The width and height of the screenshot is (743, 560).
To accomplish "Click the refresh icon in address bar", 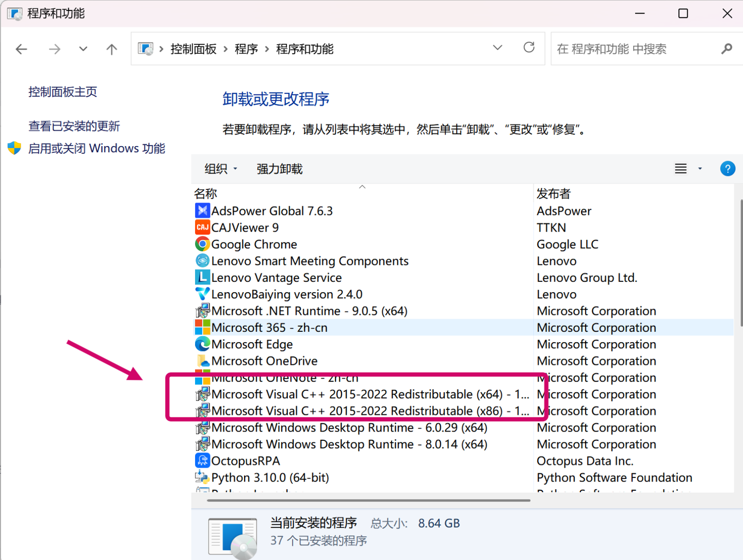I will click(x=529, y=47).
